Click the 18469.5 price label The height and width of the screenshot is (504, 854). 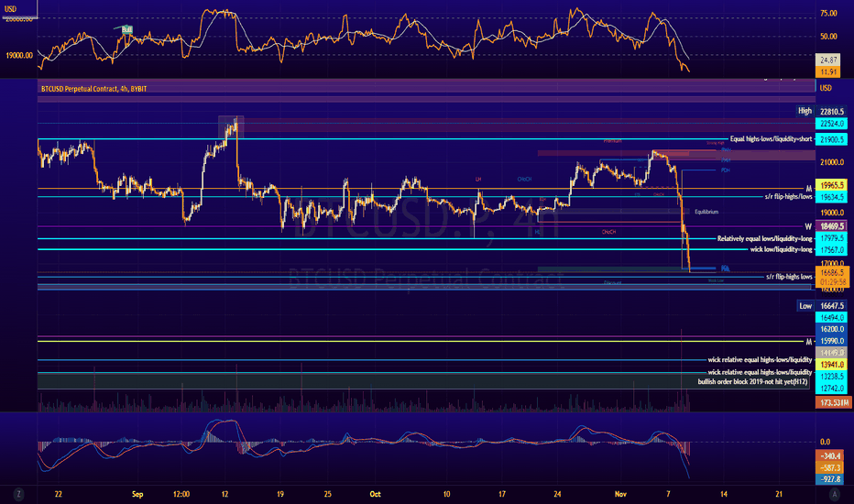click(x=832, y=226)
